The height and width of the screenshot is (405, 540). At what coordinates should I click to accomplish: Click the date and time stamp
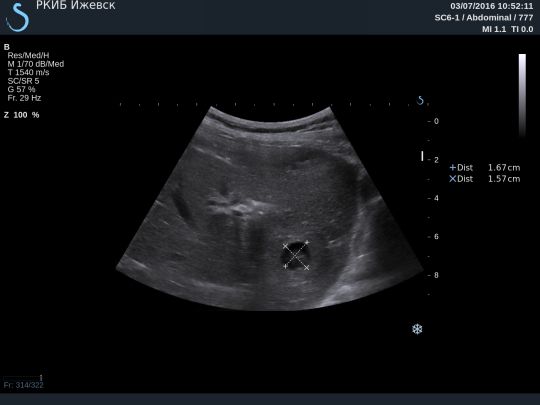click(492, 6)
